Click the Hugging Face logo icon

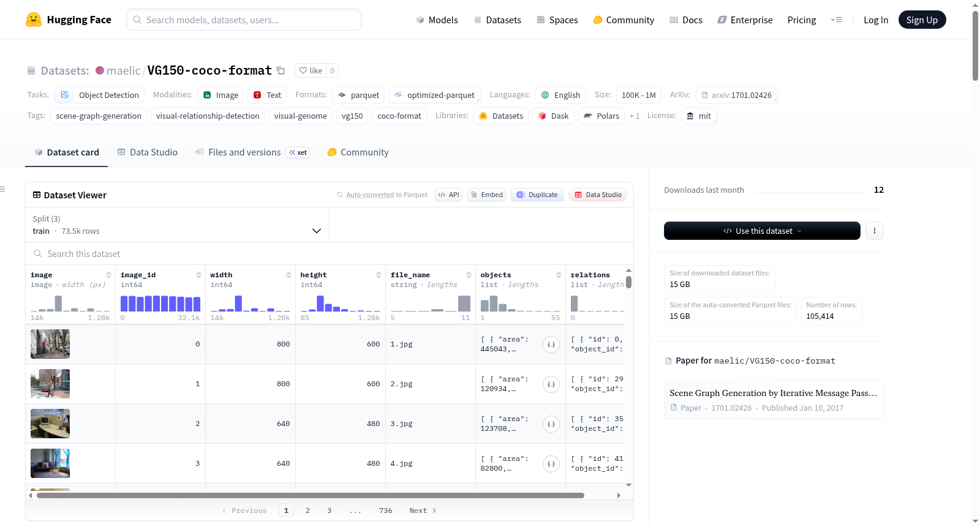coord(34,20)
